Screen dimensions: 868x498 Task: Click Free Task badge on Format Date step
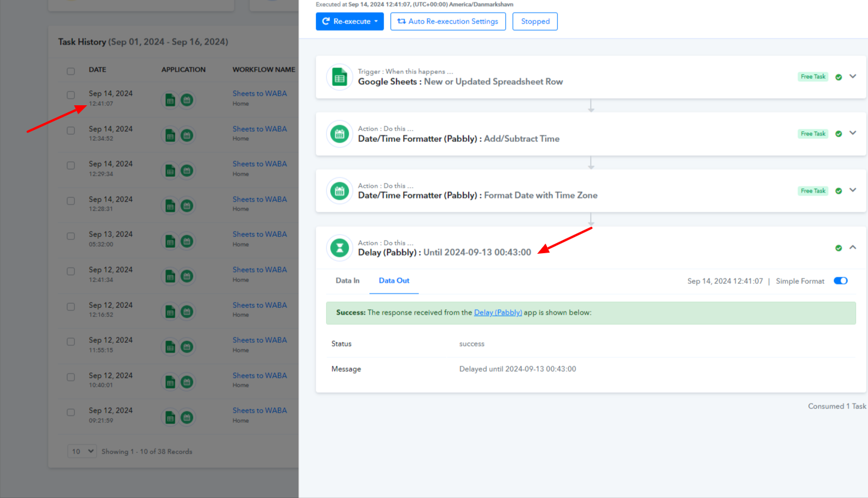click(813, 191)
